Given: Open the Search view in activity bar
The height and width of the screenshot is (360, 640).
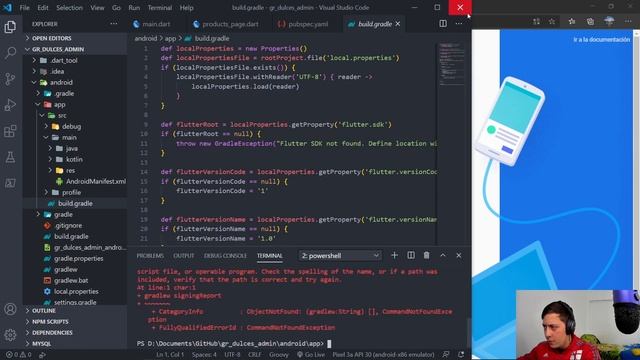Looking at the screenshot, I should [10, 53].
